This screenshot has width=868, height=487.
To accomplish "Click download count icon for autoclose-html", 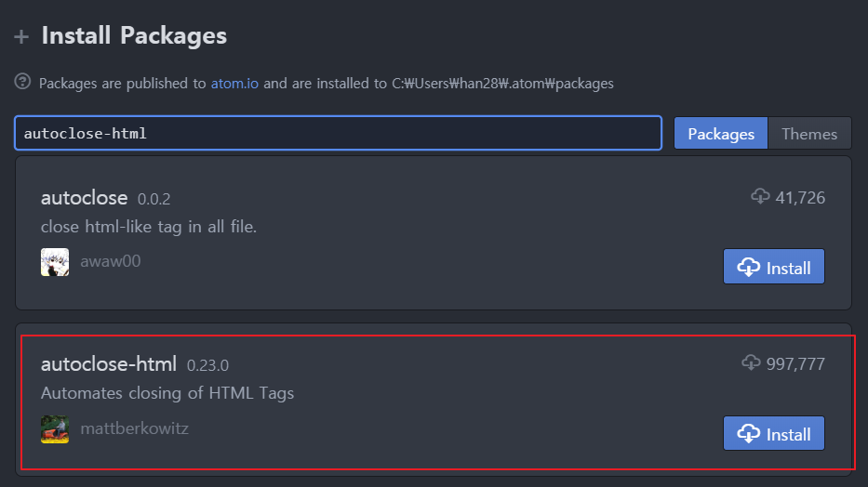I will point(751,362).
